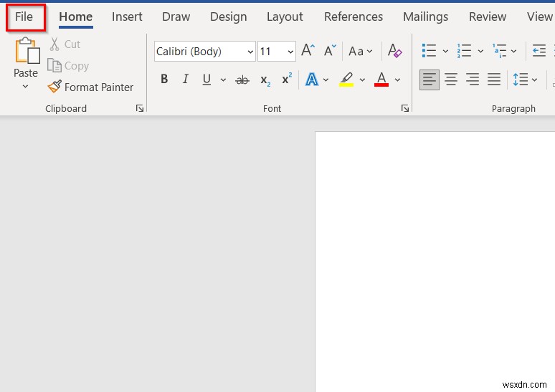Switch to the Home tab
The image size is (555, 392).
pos(76,16)
